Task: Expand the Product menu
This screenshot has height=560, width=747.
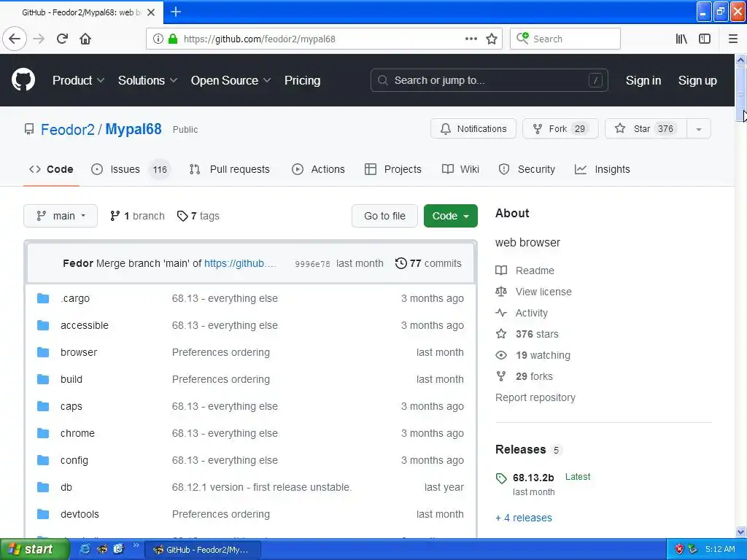Action: (78, 80)
